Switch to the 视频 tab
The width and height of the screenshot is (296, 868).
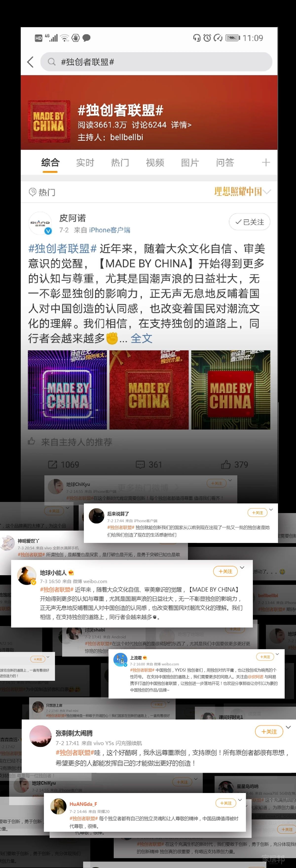[155, 163]
